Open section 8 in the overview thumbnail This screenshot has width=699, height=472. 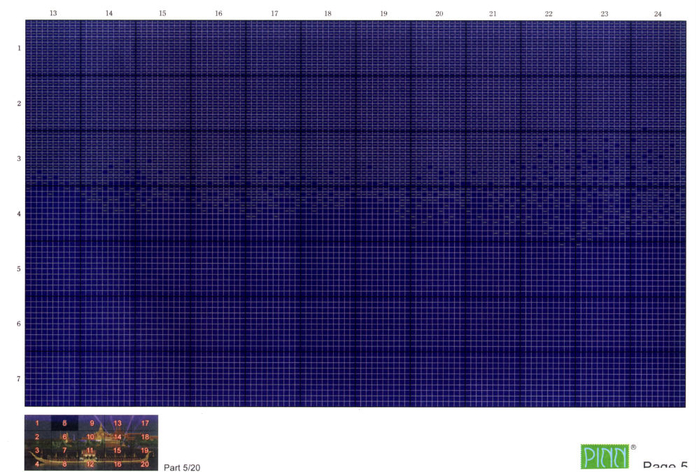(65, 464)
